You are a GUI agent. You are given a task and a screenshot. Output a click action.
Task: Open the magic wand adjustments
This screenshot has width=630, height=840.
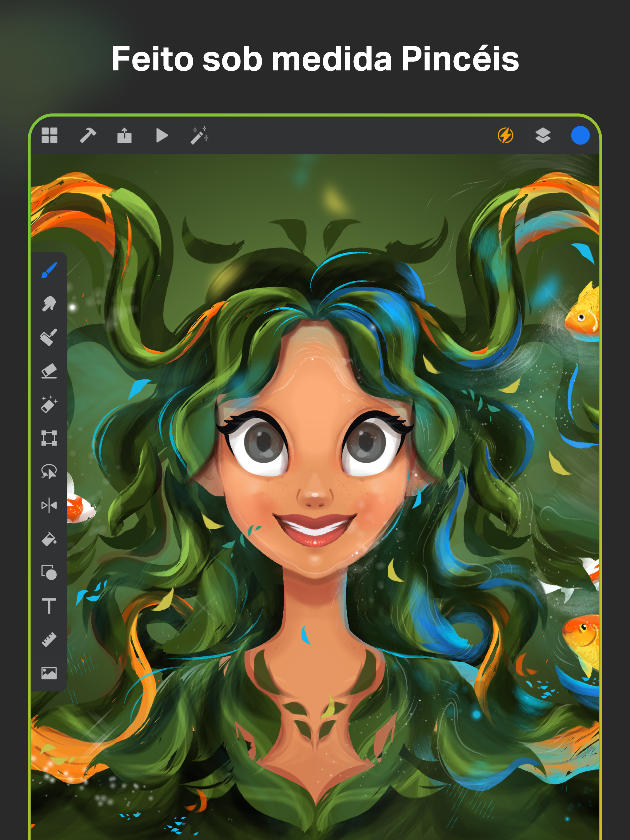point(199,135)
